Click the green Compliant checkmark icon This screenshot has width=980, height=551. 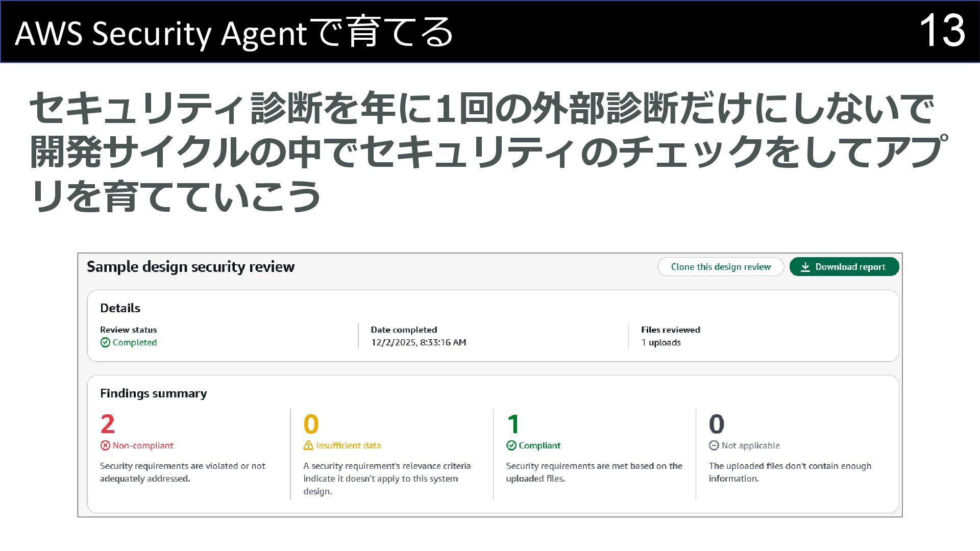point(511,445)
